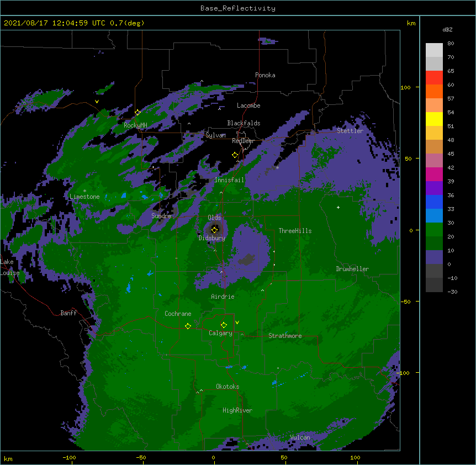476x465 pixels.
Task: Click the Banff town label
Action: tap(68, 313)
